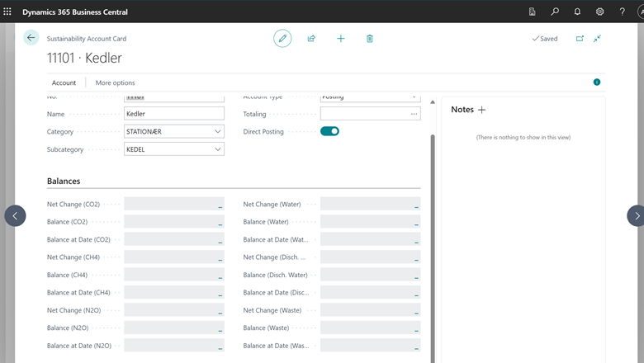
Task: Click Balance at Date (CO2) value
Action: 174,239
